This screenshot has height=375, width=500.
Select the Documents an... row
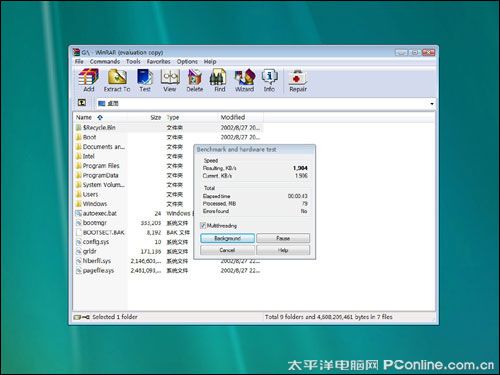point(168,147)
